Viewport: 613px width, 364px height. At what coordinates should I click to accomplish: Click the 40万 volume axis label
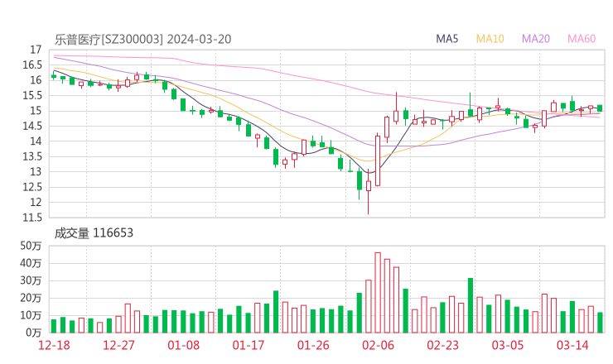[x=31, y=263]
